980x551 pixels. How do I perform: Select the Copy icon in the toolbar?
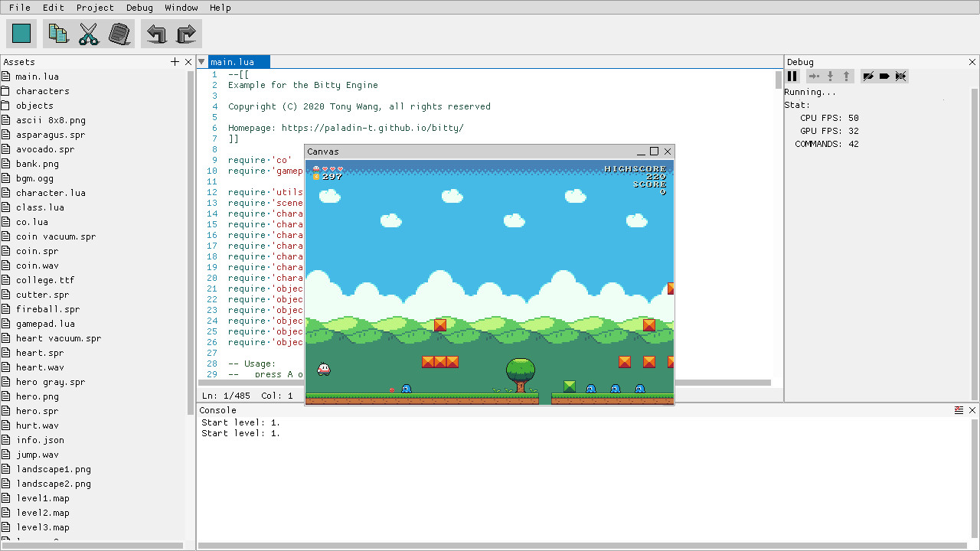[57, 33]
